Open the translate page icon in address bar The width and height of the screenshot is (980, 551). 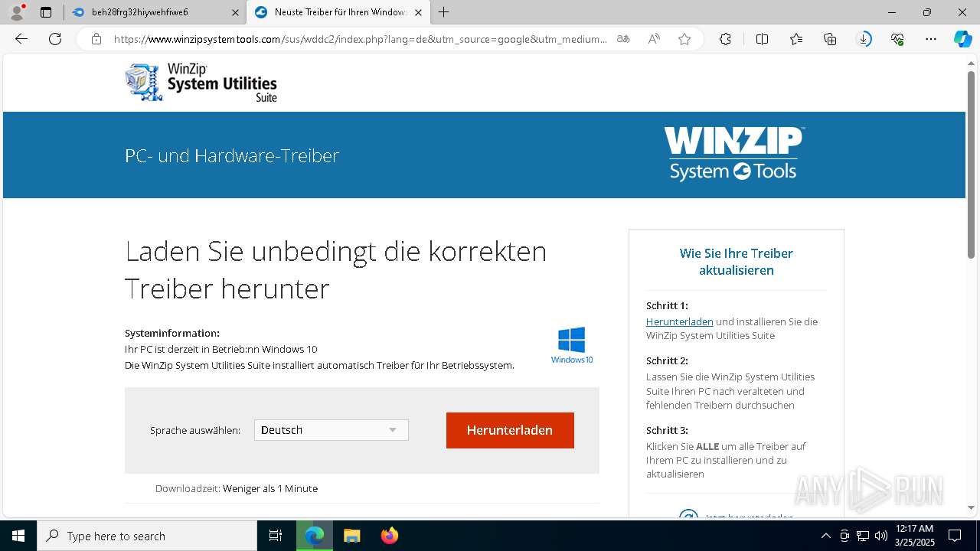pos(623,39)
